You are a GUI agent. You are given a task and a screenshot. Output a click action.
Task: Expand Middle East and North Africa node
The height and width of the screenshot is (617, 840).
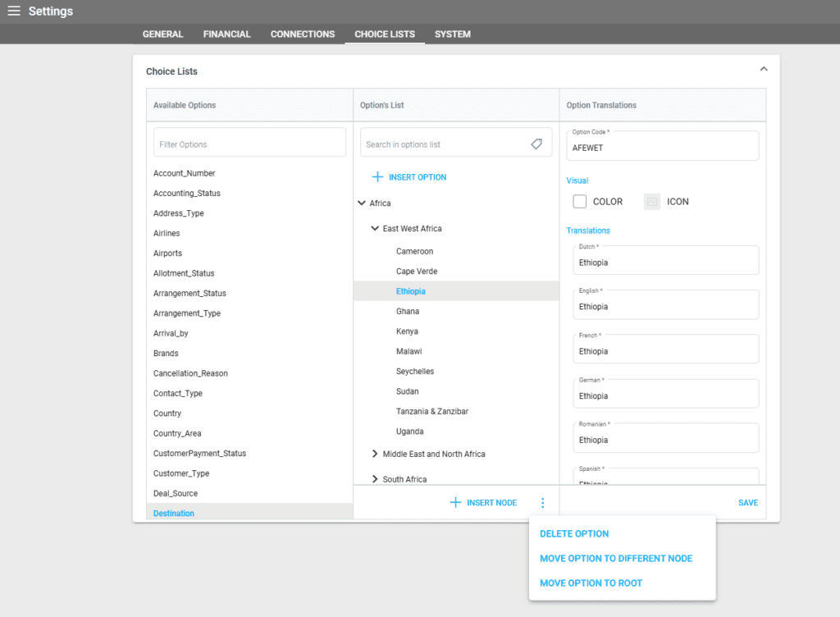(375, 454)
